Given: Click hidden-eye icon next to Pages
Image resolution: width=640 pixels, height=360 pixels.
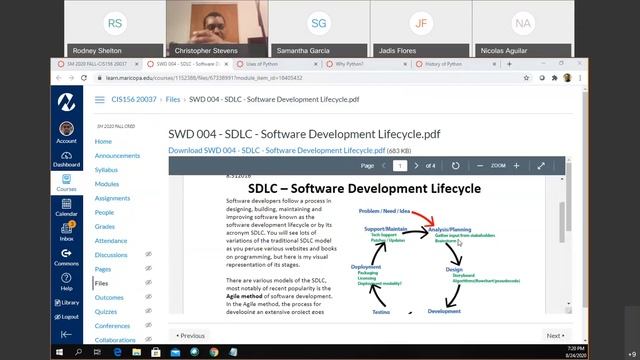Looking at the screenshot, I should point(149,269).
